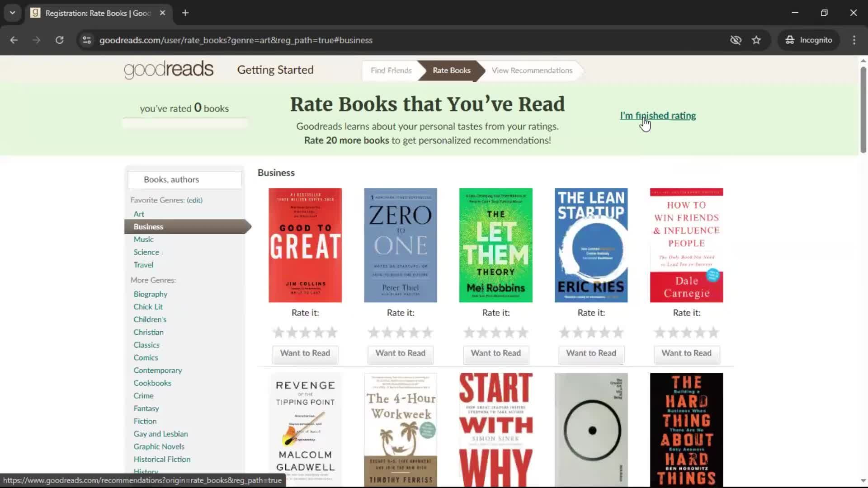The image size is (868, 488).
Task: Rate The Lean Startup four stars
Action: (605, 333)
